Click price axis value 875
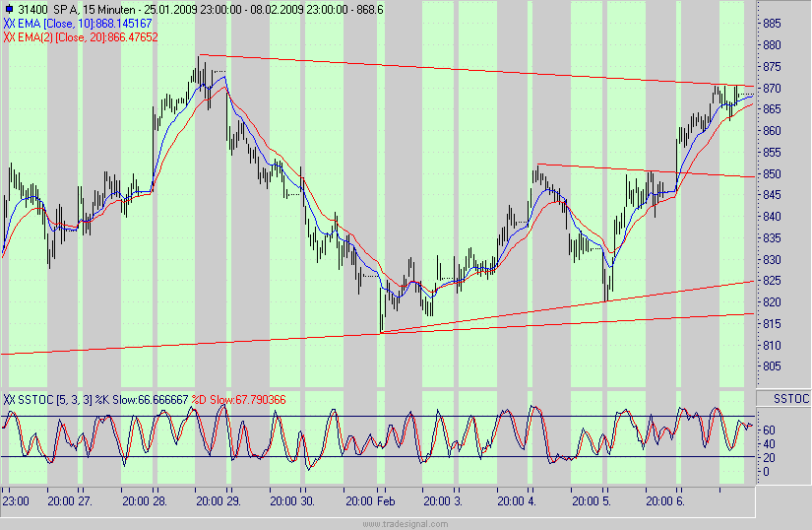This screenshot has width=812, height=530. [772, 67]
